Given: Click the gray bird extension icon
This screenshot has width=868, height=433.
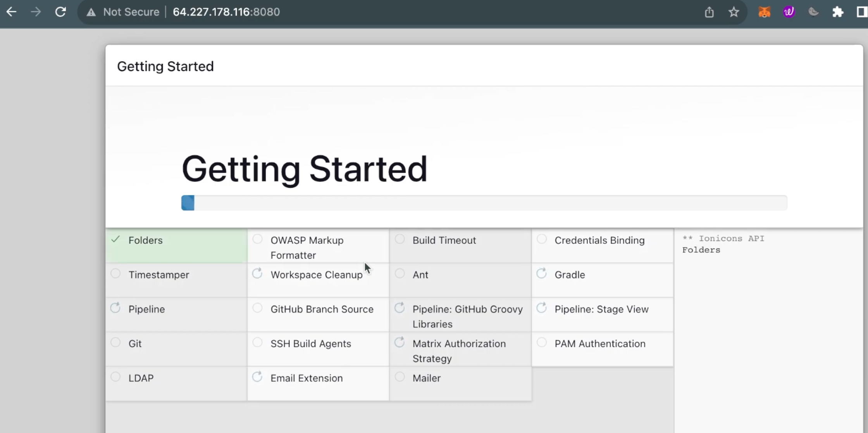Looking at the screenshot, I should coord(813,12).
